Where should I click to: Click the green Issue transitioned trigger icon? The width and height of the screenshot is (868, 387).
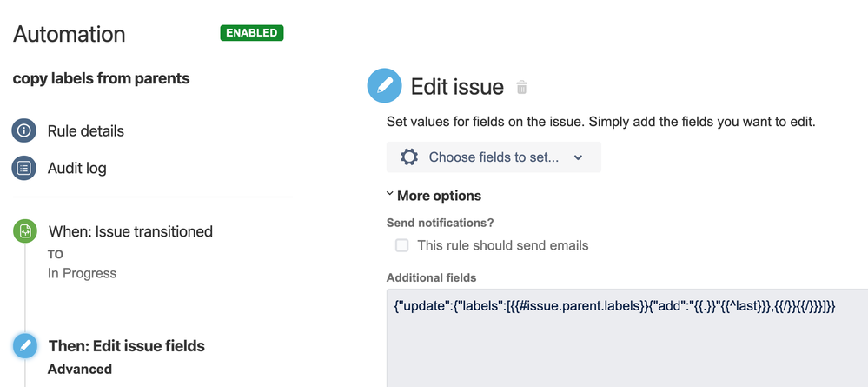point(25,231)
